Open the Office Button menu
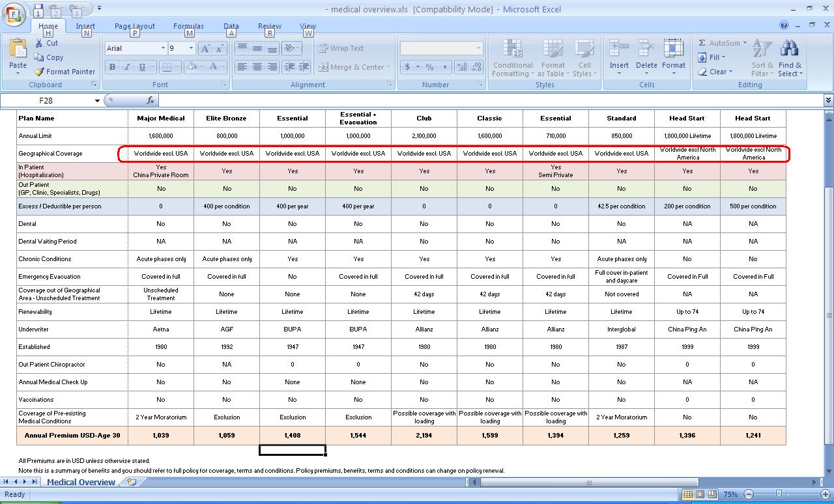The image size is (834, 504). coord(14,14)
